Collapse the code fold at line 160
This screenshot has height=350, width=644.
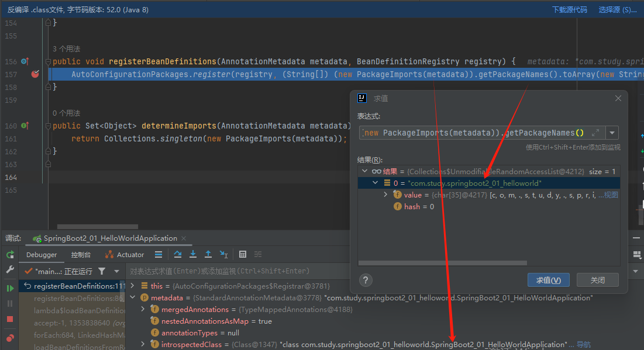[x=48, y=126]
